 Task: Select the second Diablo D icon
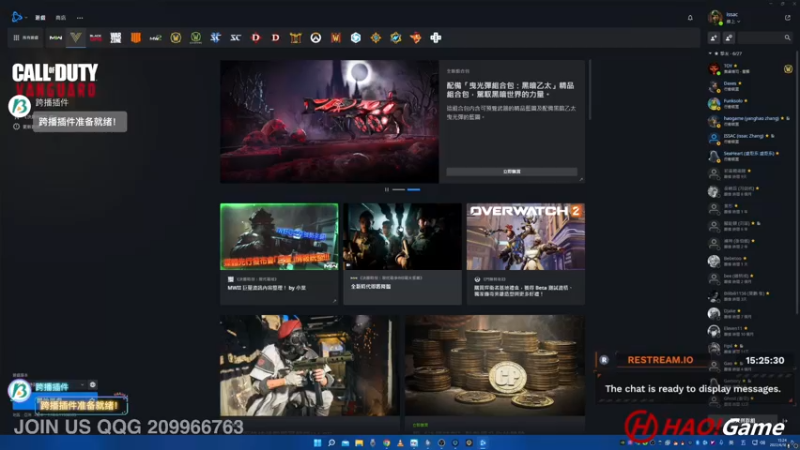(276, 38)
